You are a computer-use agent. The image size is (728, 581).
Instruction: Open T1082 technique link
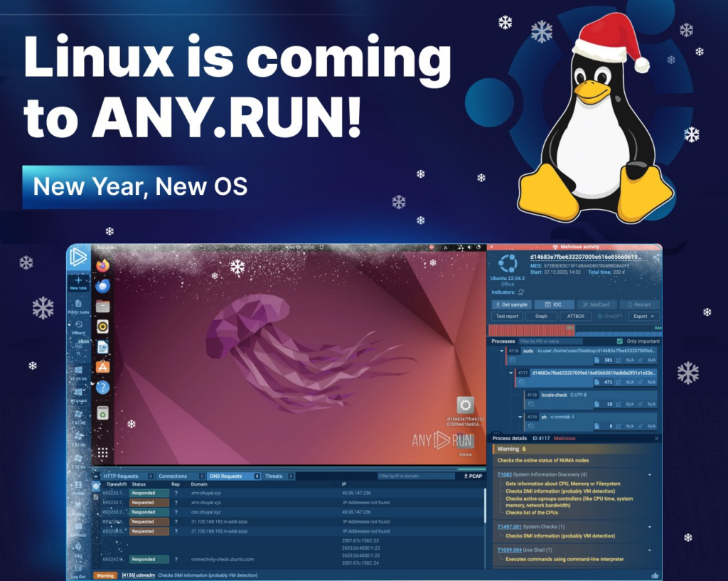coord(504,474)
